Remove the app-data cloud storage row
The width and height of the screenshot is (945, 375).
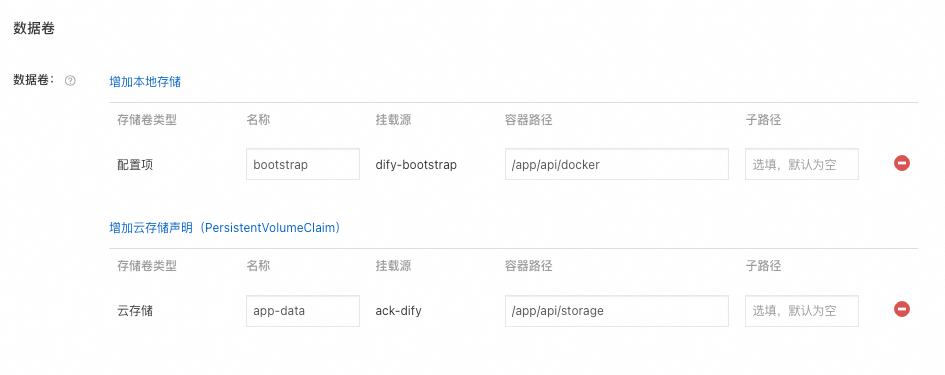[x=902, y=309]
